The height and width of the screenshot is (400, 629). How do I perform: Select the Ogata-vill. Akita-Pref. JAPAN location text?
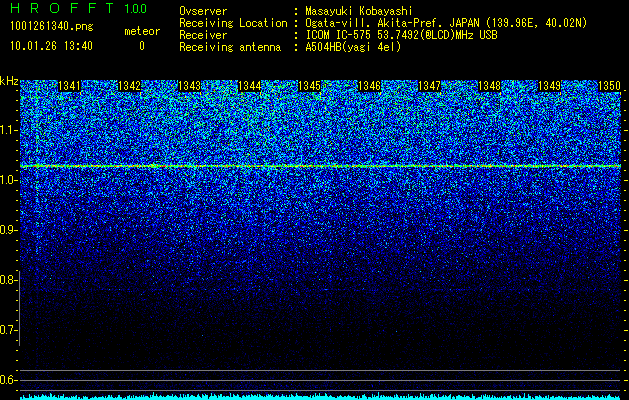click(446, 23)
